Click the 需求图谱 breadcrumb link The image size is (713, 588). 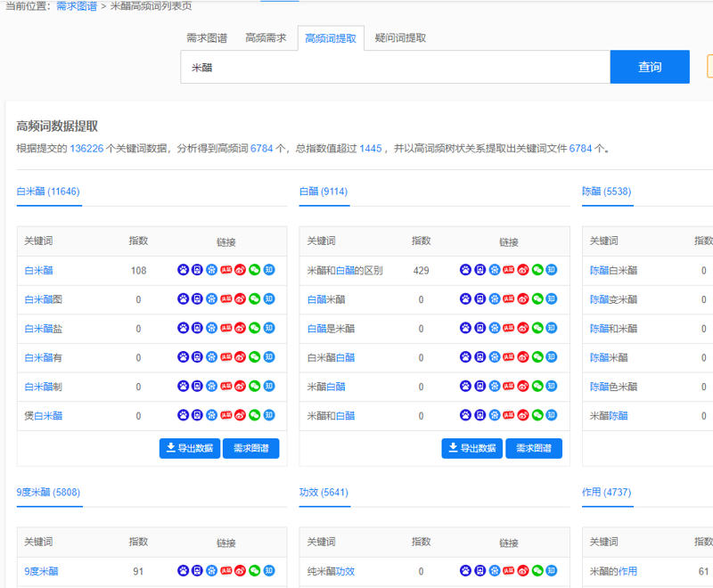[77, 6]
